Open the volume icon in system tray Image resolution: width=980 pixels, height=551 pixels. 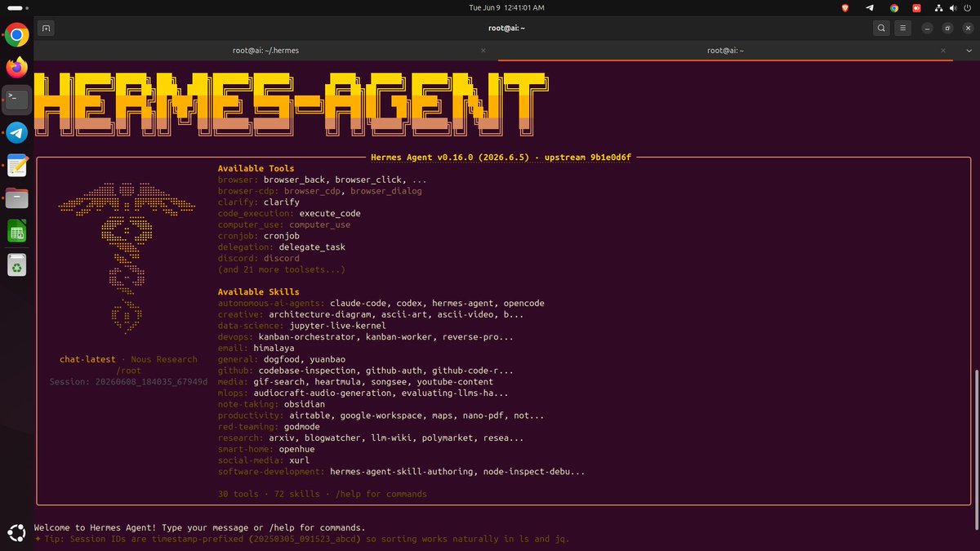(954, 7)
